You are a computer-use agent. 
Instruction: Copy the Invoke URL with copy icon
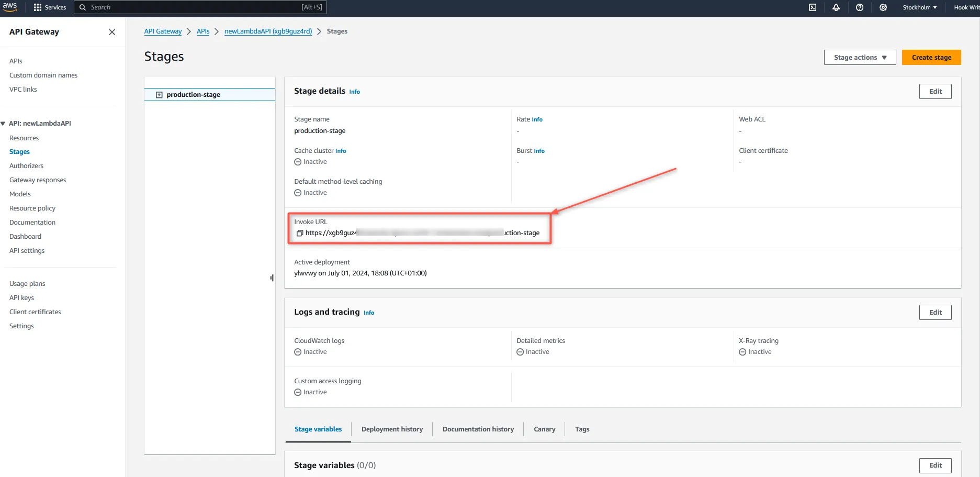[300, 233]
